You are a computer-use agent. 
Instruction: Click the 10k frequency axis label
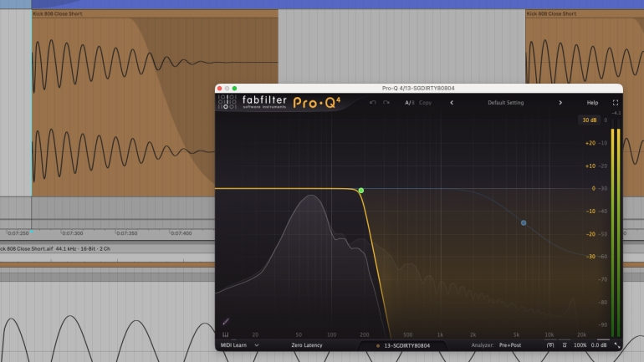tap(549, 334)
